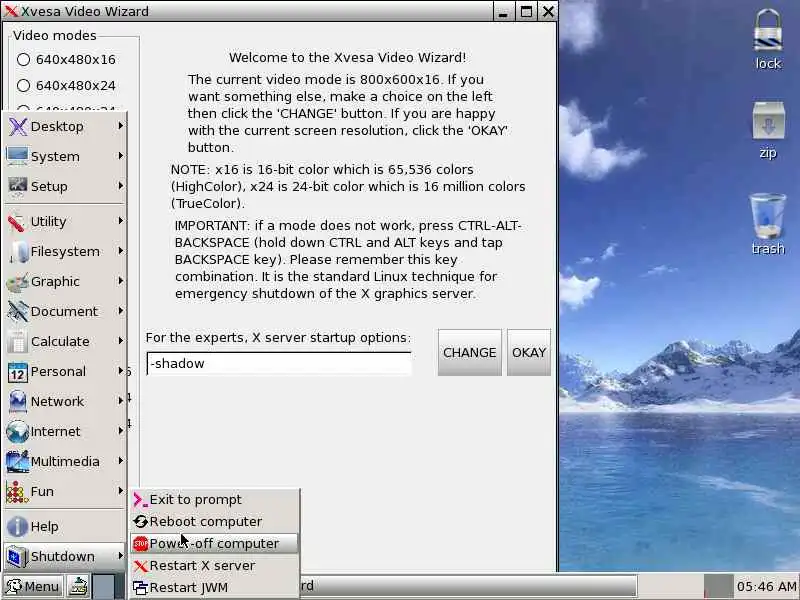
Task: Click the Network menu label
Action: pos(57,402)
